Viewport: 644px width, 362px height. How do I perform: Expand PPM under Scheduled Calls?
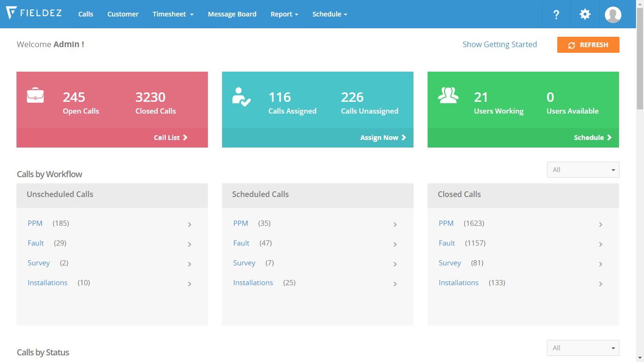coord(395,224)
